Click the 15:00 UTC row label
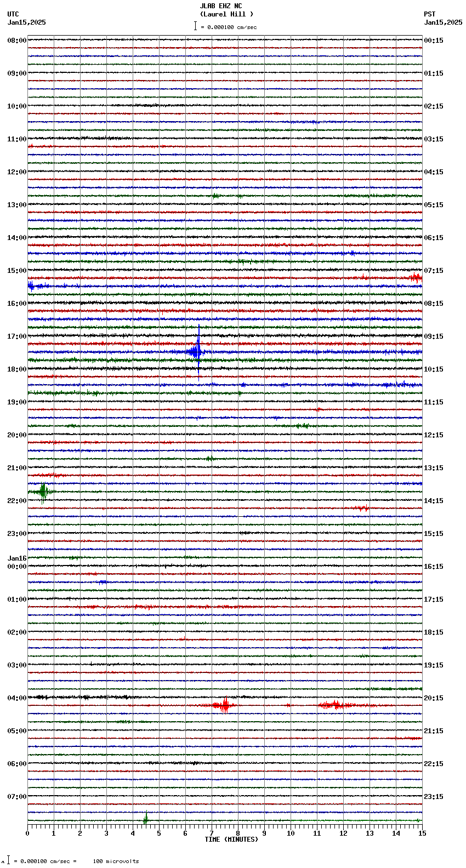Image resolution: width=466 pixels, height=868 pixels. (x=16, y=271)
